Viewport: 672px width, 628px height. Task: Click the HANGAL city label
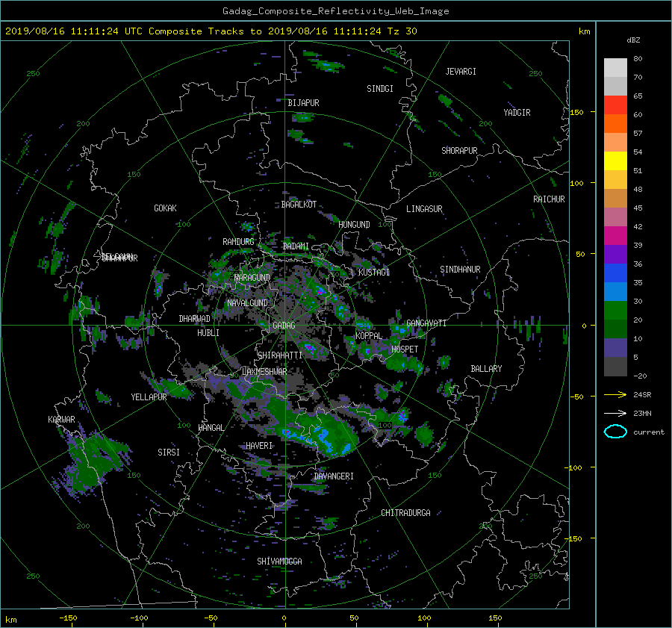pyautogui.click(x=211, y=428)
